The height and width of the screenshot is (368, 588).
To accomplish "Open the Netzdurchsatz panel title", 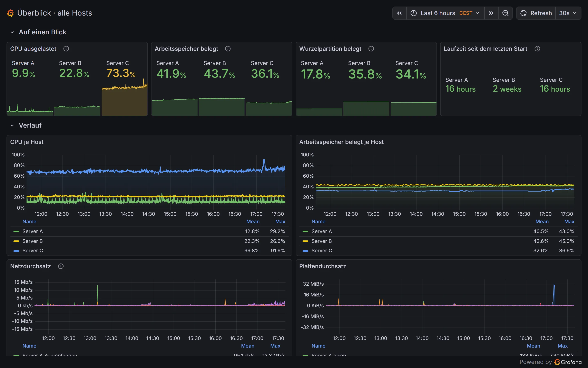I will [30, 266].
